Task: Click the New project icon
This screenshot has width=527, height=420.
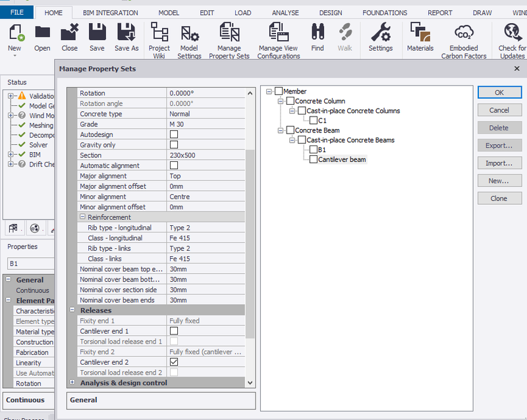Action: [16, 33]
